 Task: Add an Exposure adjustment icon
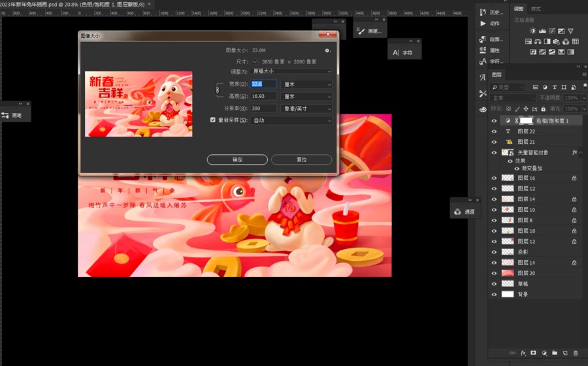(x=561, y=31)
